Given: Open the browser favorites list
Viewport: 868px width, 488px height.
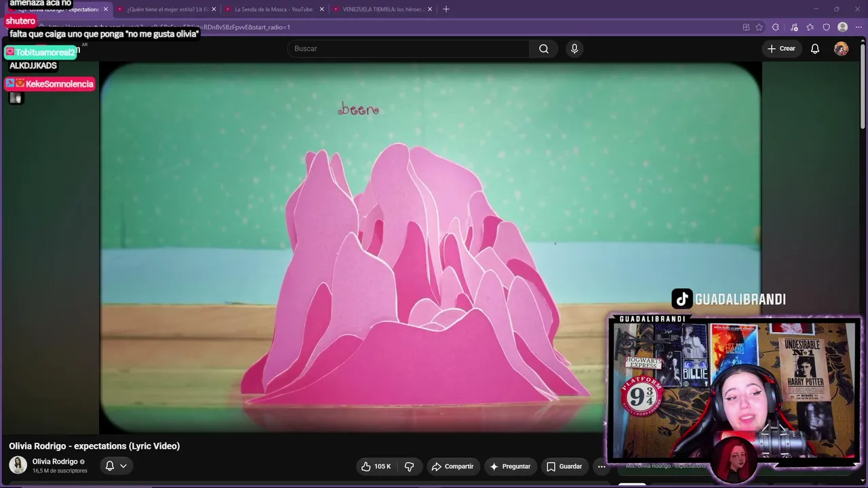Looking at the screenshot, I should [810, 27].
